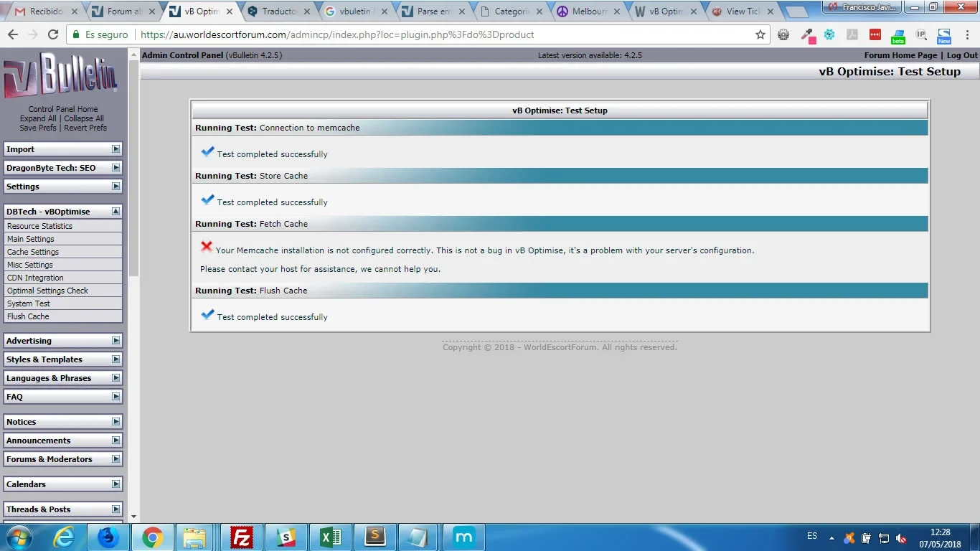Open FileZilla from the taskbar
This screenshot has width=980, height=551.
[x=242, y=537]
